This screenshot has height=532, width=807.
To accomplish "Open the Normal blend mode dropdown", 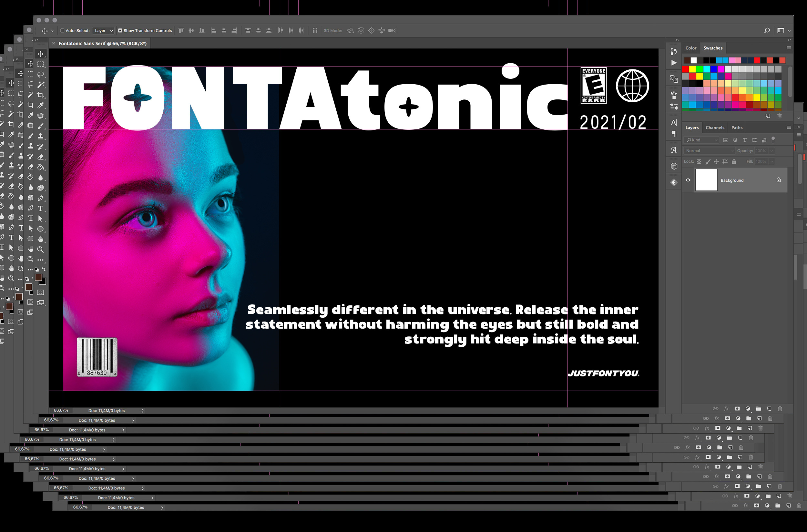I will pos(709,151).
